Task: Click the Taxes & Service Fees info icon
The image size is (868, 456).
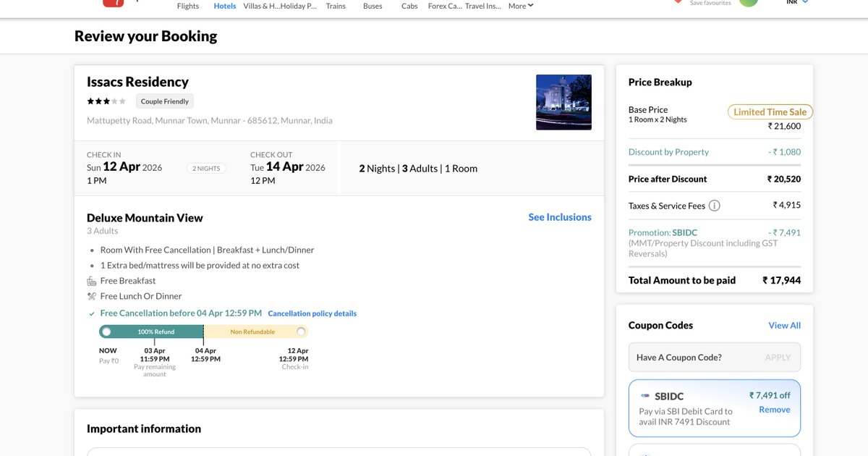Action: pyautogui.click(x=715, y=206)
